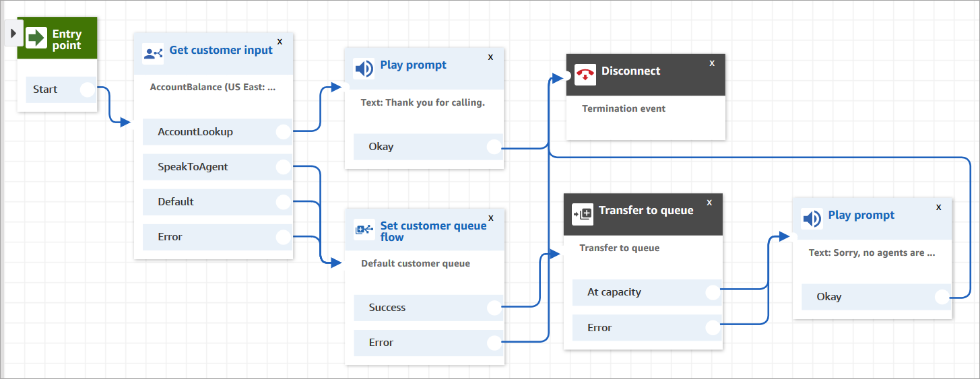Close the Get customer input block
980x379 pixels.
point(280,41)
